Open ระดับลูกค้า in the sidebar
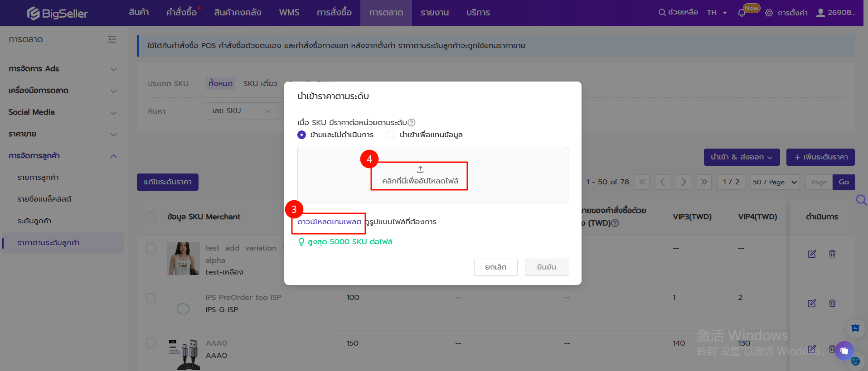 pos(34,221)
